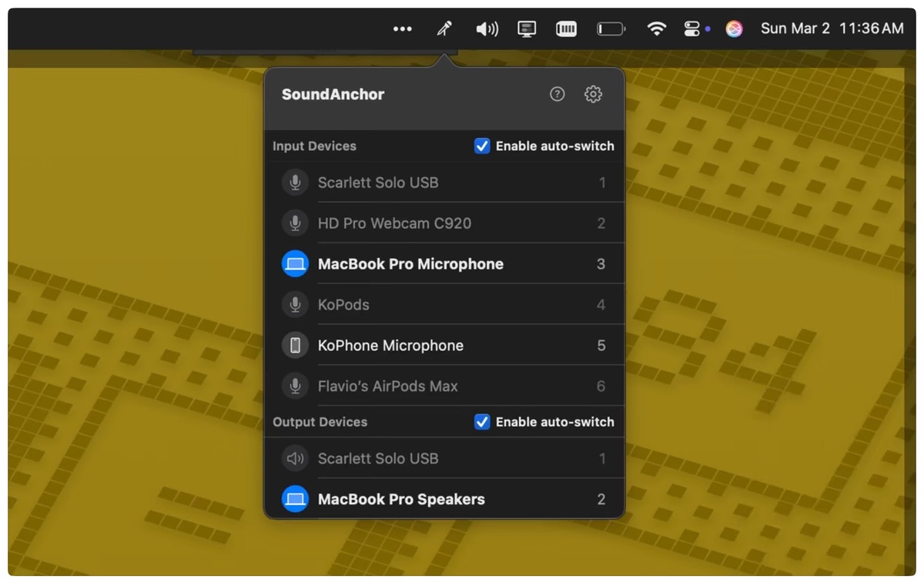
Task: Open date and time Sun Mar 2 in menu bar
Action: 832,28
